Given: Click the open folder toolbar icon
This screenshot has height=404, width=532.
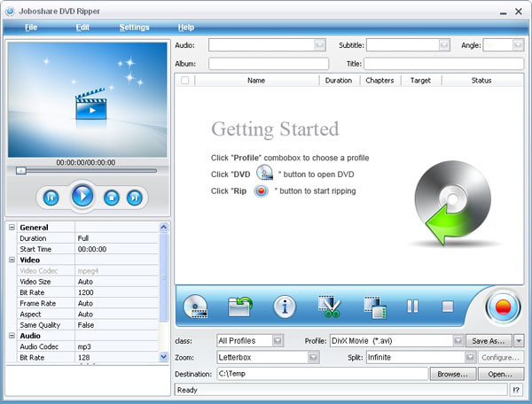Looking at the screenshot, I should (x=240, y=307).
